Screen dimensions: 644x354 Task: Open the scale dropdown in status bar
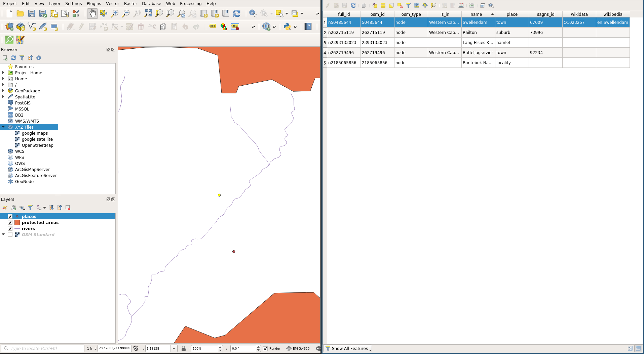[x=174, y=349]
